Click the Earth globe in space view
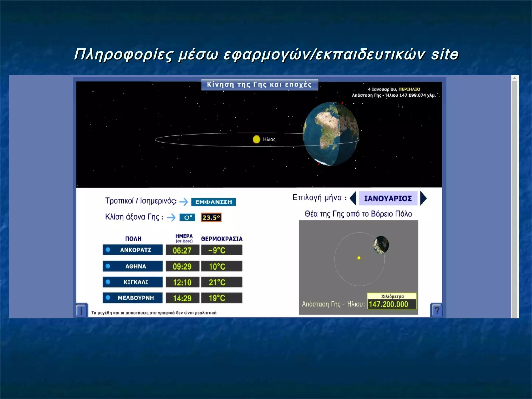This screenshot has height=399, width=532. 331,134
